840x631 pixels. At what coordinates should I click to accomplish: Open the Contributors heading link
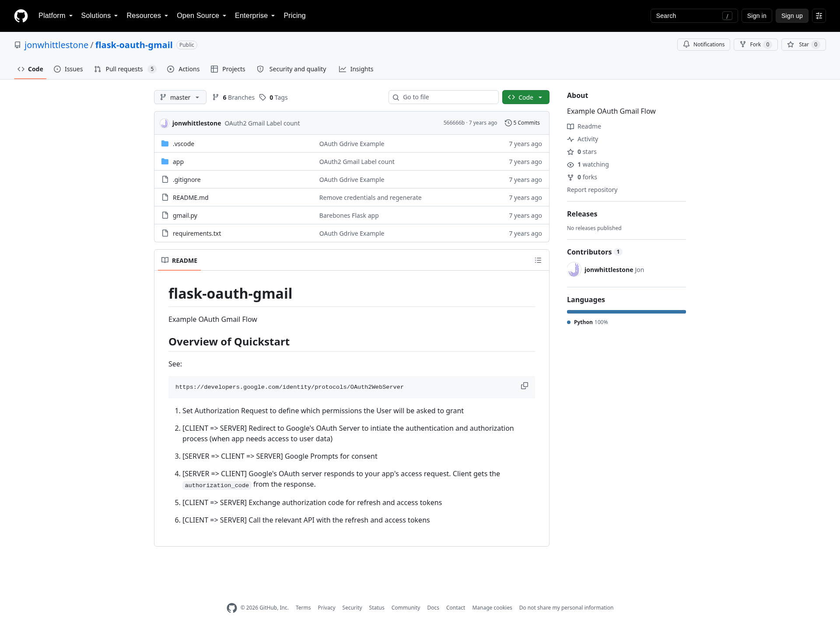point(594,252)
